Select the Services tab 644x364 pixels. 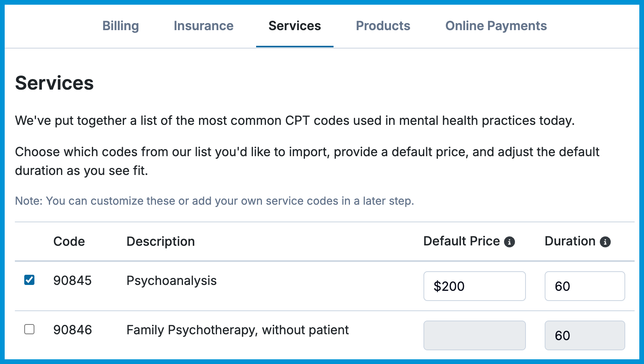pyautogui.click(x=294, y=26)
